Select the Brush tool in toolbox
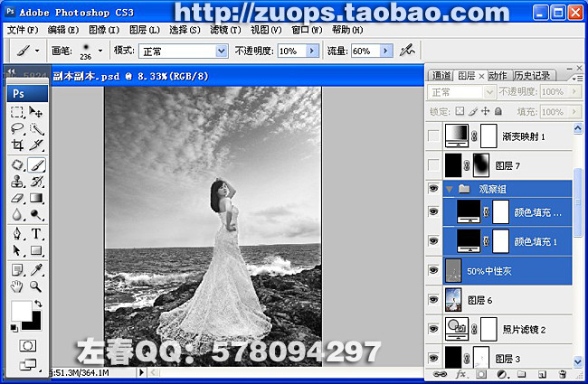This screenshot has width=588, height=384. pyautogui.click(x=36, y=164)
